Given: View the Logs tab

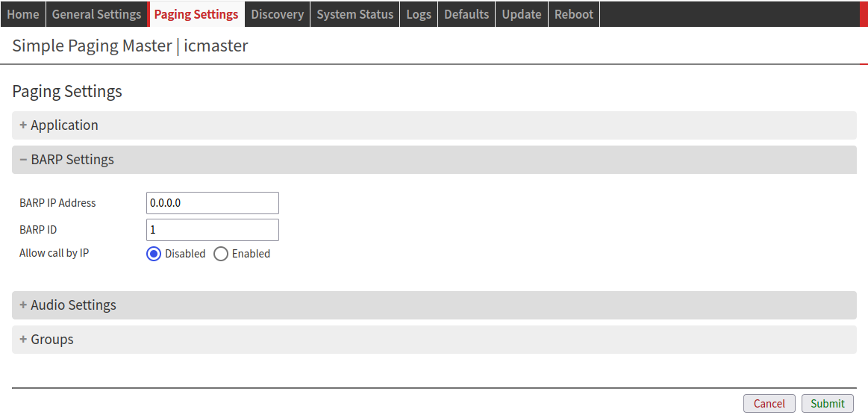Looking at the screenshot, I should point(419,14).
